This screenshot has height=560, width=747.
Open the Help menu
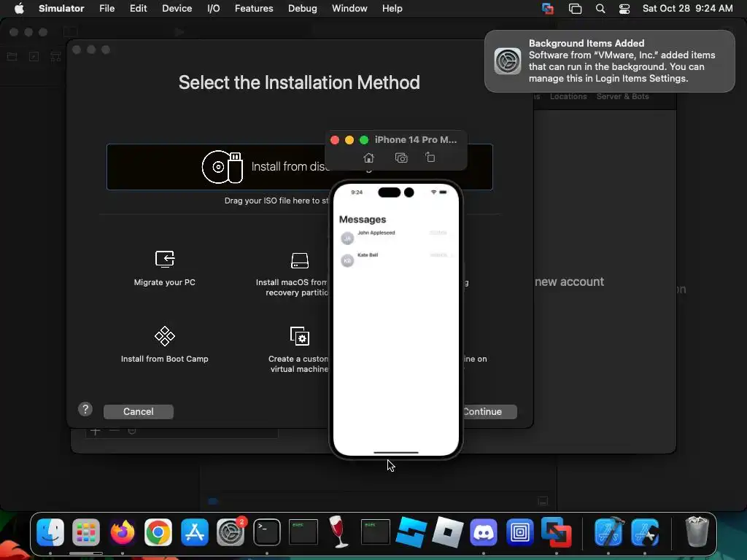pyautogui.click(x=392, y=8)
